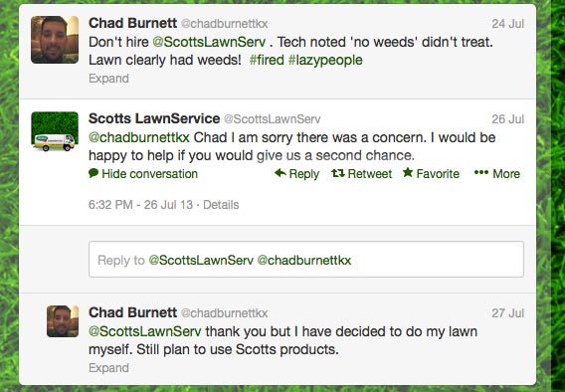
Task: Click inside the Reply to text box
Action: pos(306,259)
